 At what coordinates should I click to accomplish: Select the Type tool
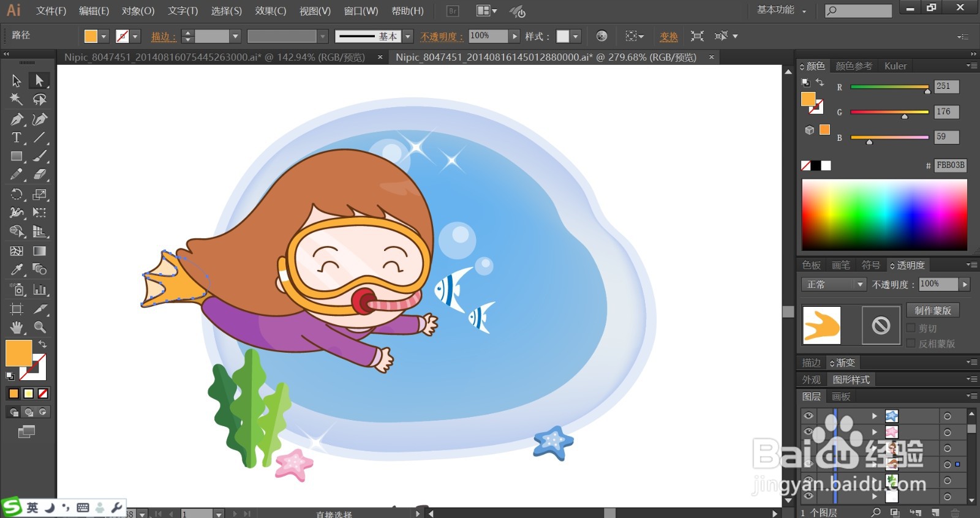[17, 137]
